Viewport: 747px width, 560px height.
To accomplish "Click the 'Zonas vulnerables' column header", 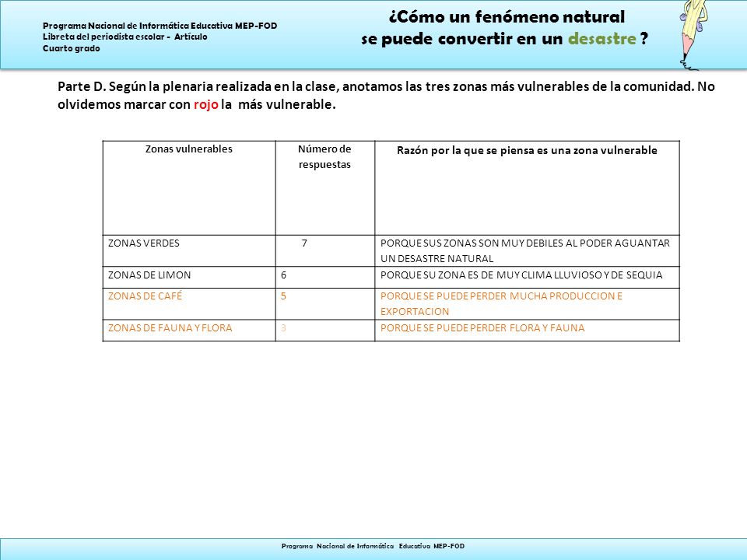I will pos(189,187).
